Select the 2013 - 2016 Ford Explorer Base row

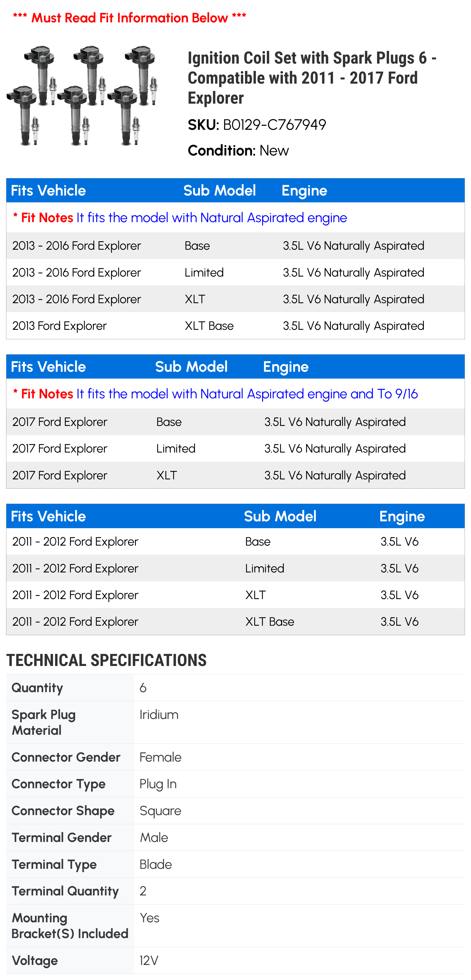click(235, 246)
